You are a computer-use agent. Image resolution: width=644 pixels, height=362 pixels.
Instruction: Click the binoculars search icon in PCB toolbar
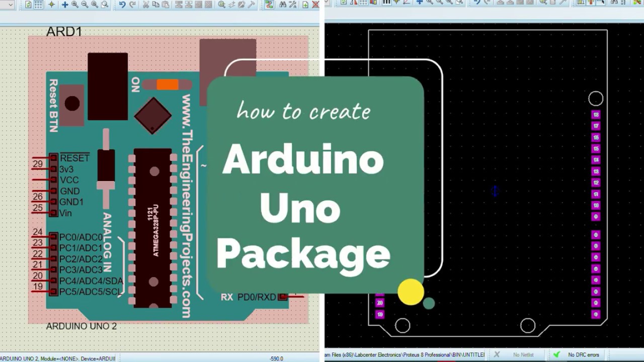[x=613, y=3]
